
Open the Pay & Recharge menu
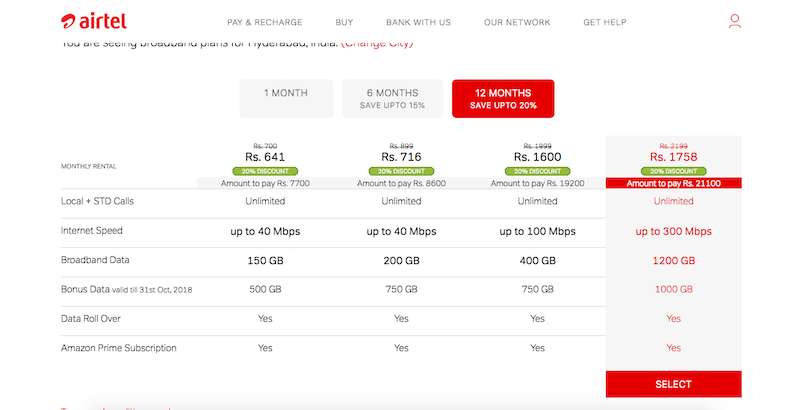265,22
